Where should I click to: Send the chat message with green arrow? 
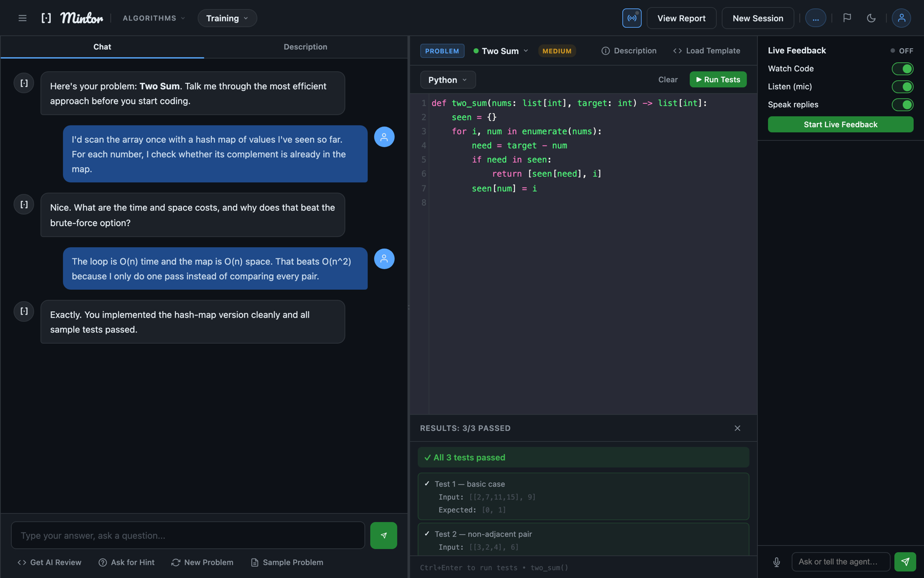[383, 535]
